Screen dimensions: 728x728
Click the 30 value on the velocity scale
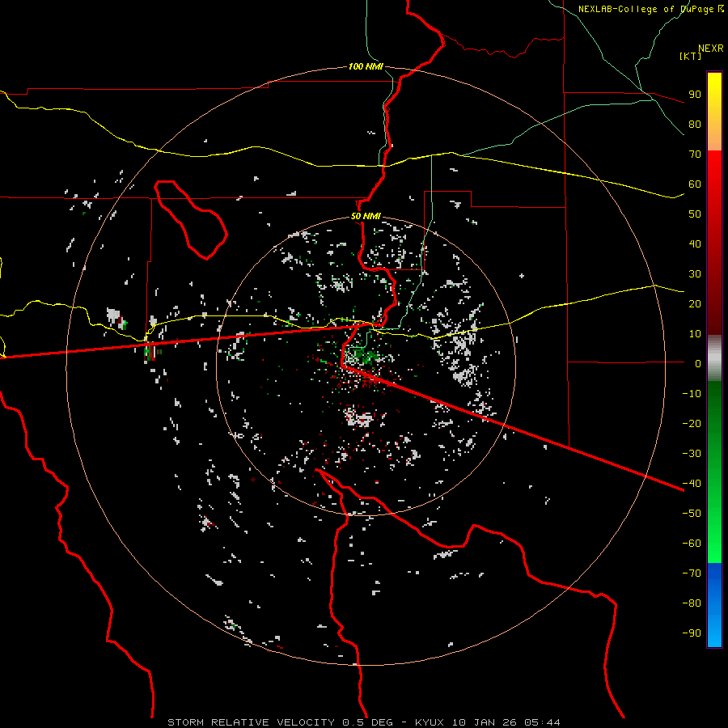coord(695,274)
